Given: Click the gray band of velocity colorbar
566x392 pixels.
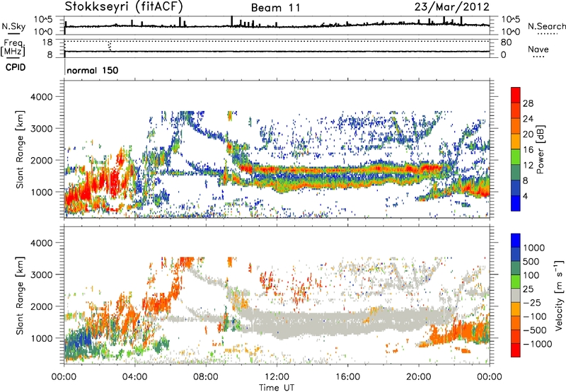Looking at the screenshot, I should 516,295.
